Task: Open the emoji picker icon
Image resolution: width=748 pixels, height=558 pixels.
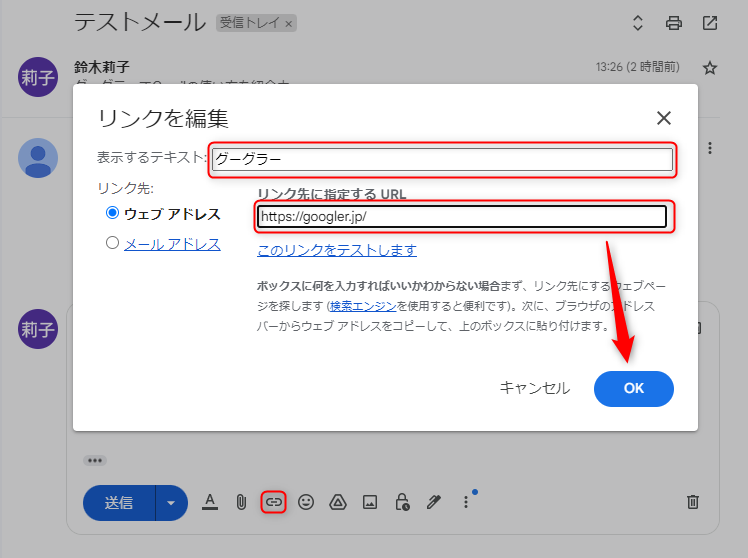Action: tap(306, 502)
